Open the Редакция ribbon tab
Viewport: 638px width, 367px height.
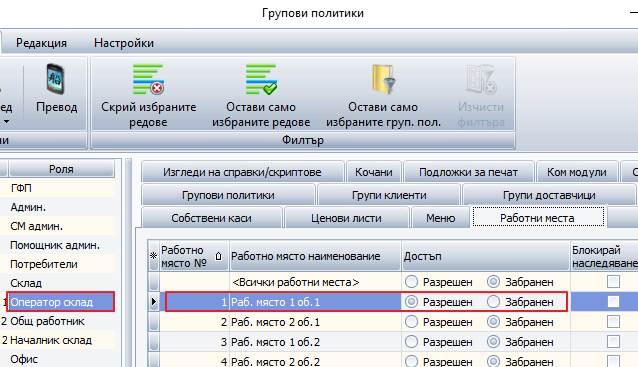pos(41,43)
